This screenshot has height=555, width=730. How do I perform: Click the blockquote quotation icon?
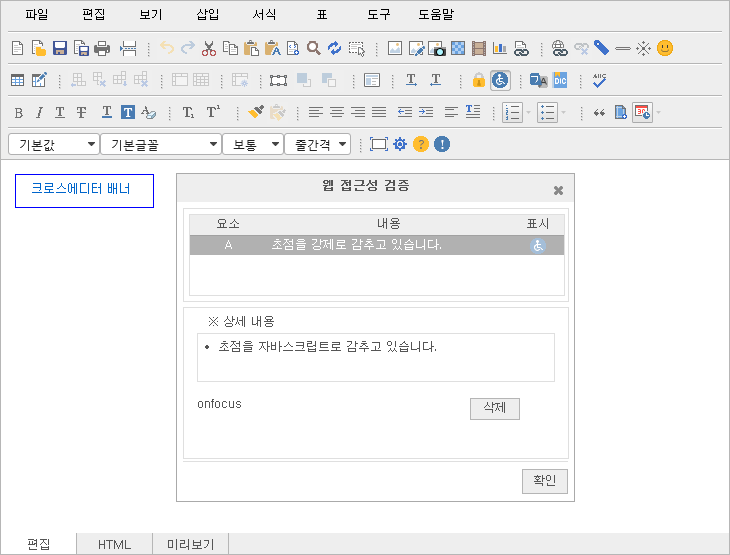pyautogui.click(x=599, y=112)
